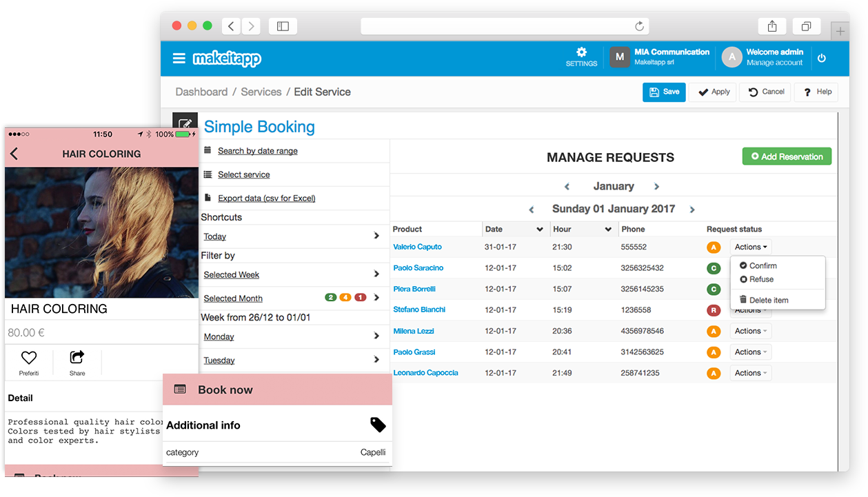Open the hamburger menu next to makeitapp logo

pyautogui.click(x=179, y=59)
